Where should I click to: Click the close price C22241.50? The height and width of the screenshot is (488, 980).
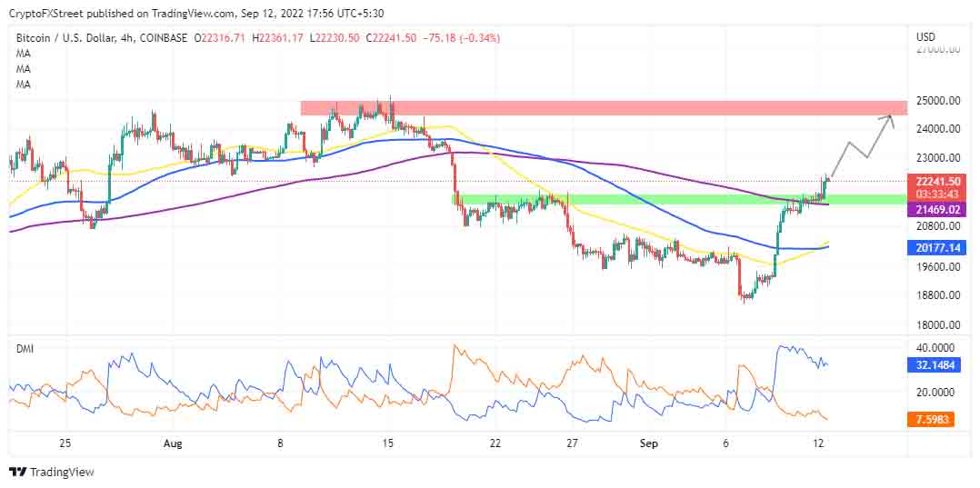[x=391, y=38]
